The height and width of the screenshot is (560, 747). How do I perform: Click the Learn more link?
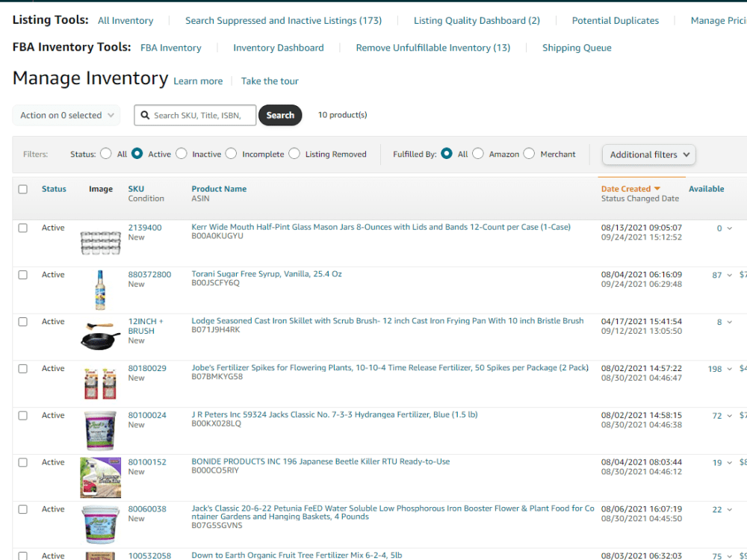[x=198, y=81]
